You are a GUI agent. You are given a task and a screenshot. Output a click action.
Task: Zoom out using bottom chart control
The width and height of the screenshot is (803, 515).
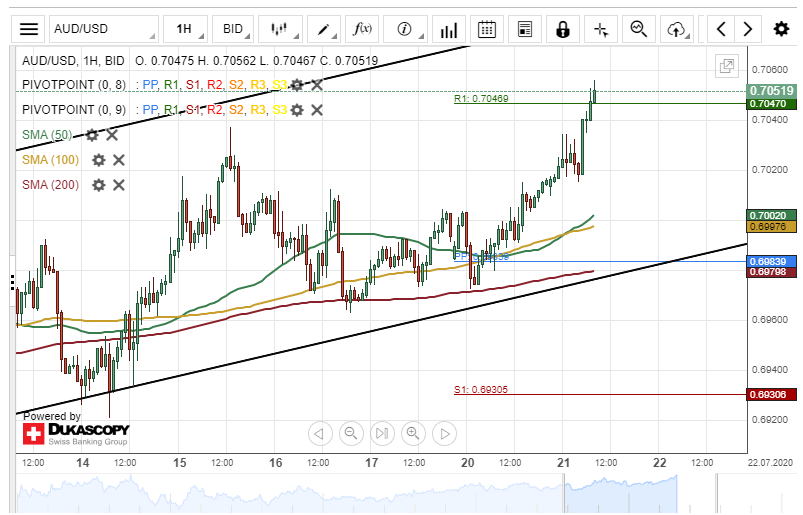[x=351, y=433]
